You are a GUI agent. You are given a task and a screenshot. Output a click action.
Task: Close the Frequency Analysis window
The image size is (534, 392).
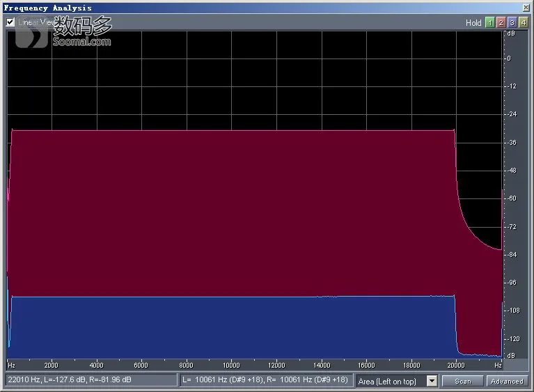tap(526, 8)
